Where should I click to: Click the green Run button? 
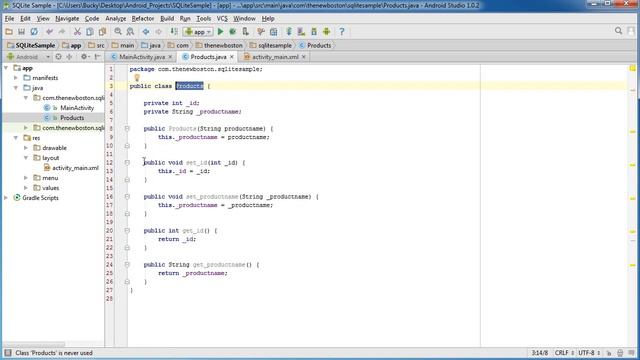[220, 31]
